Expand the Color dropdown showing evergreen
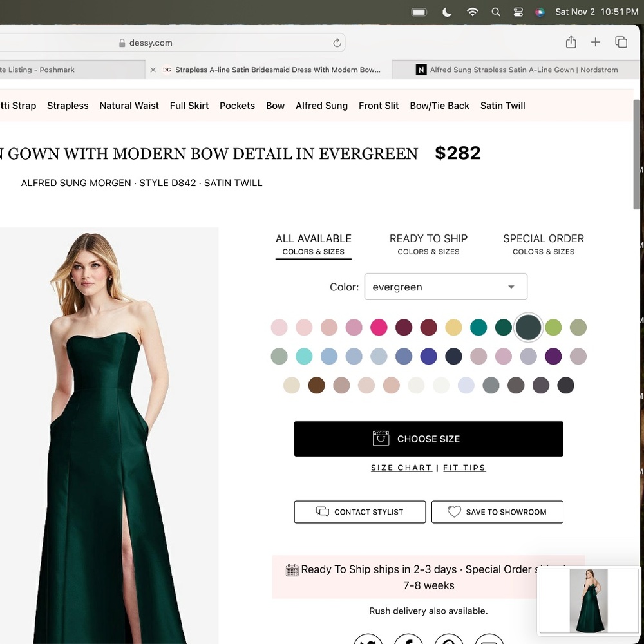This screenshot has width=644, height=644. 446,287
